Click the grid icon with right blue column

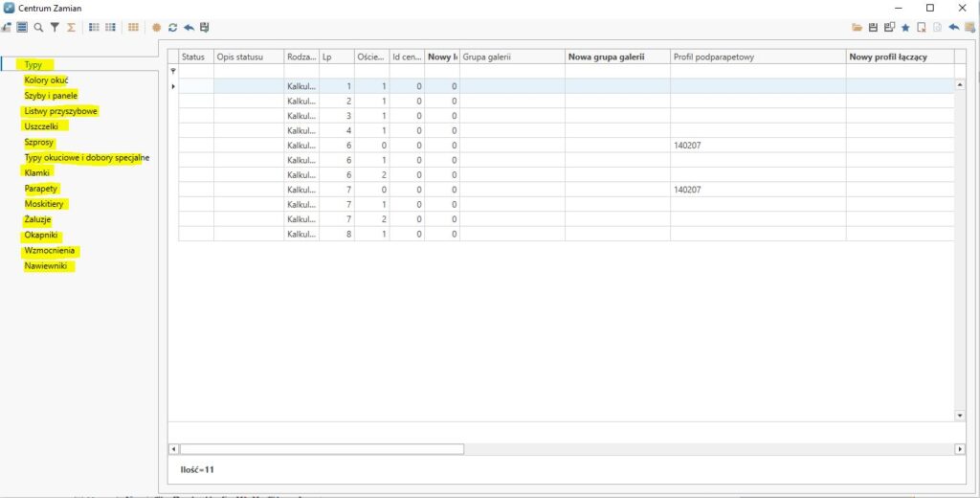click(111, 28)
